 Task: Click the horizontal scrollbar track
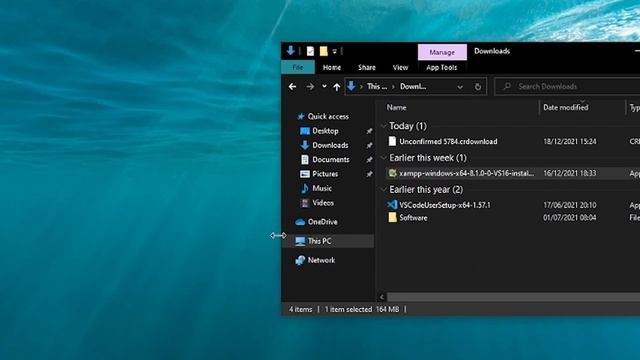click(x=513, y=297)
